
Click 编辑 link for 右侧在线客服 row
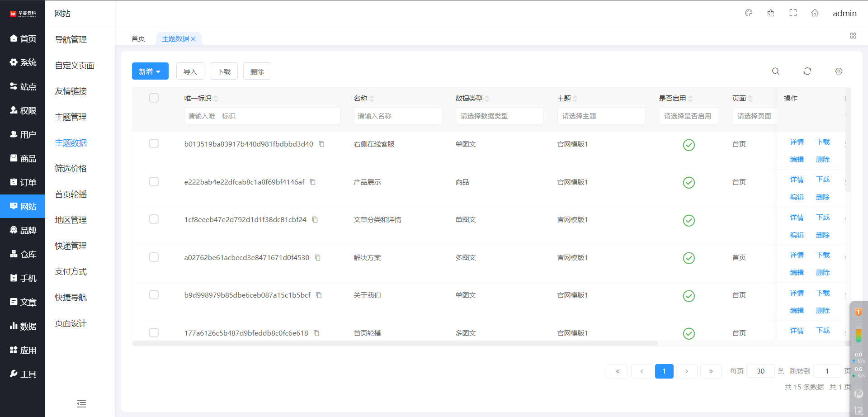point(797,160)
